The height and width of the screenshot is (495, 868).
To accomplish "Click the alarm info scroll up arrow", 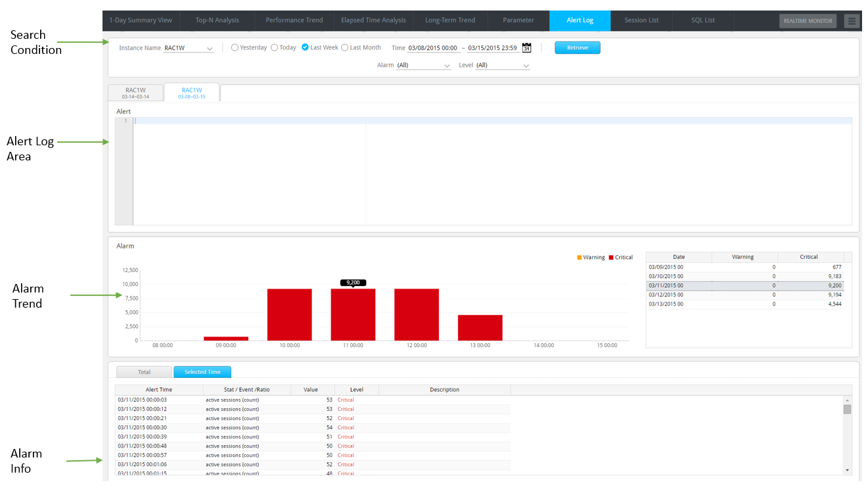I will tap(848, 400).
